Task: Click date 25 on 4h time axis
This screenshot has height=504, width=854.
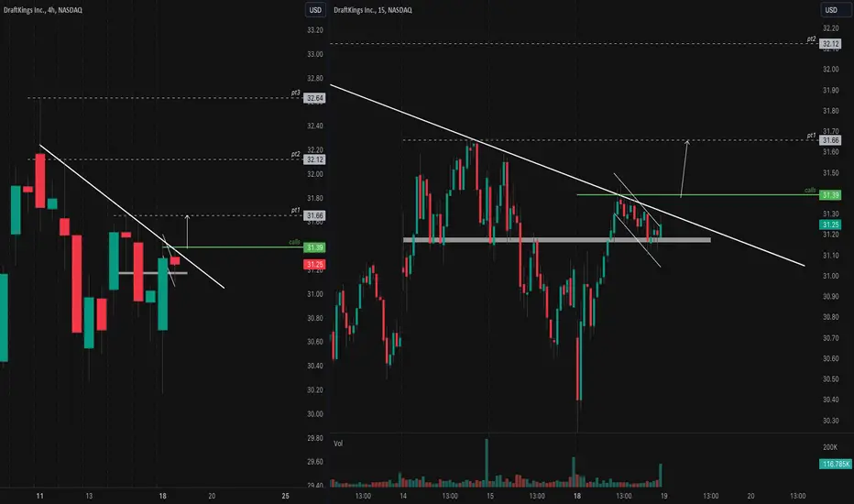Action: pyautogui.click(x=285, y=496)
